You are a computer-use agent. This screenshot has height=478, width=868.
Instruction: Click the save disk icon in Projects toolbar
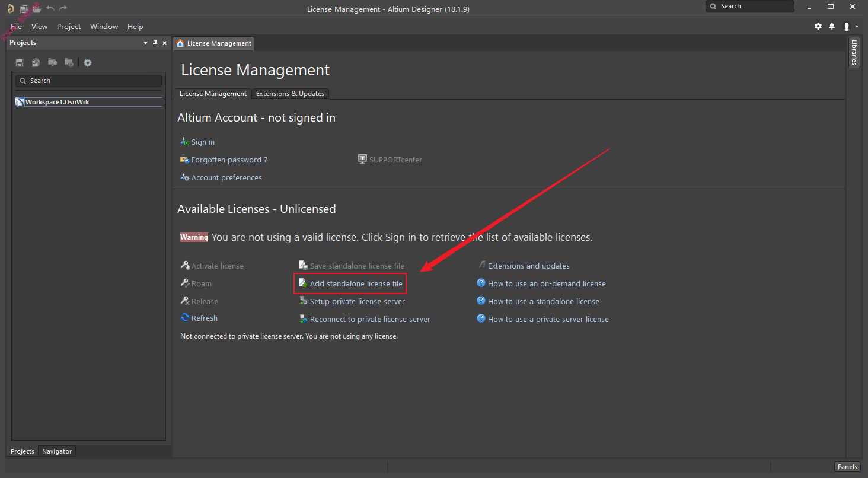tap(20, 63)
